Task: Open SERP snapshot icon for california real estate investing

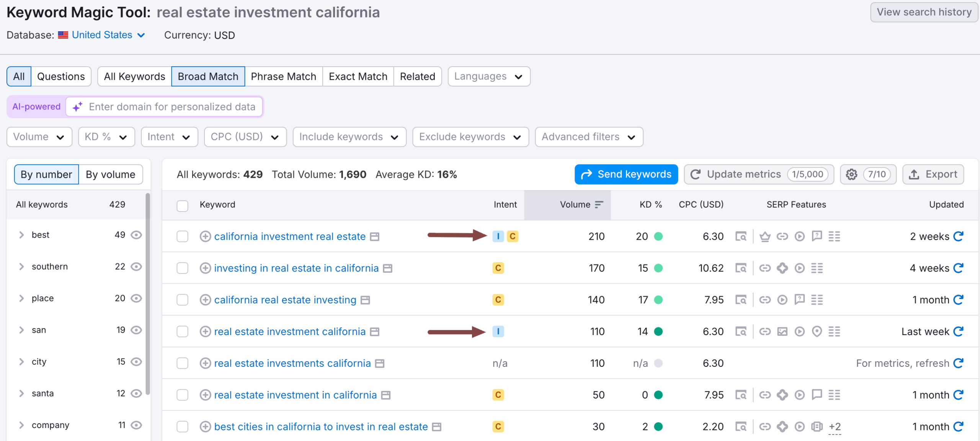Action: pyautogui.click(x=741, y=300)
